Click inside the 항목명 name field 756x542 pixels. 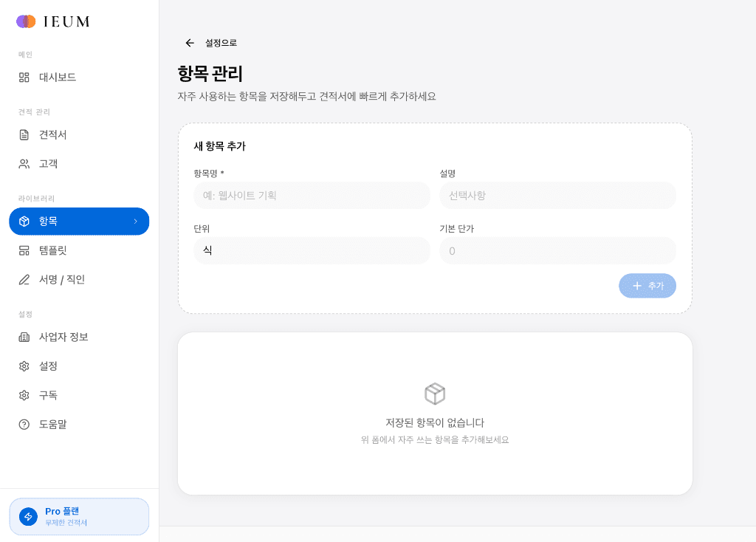point(311,195)
